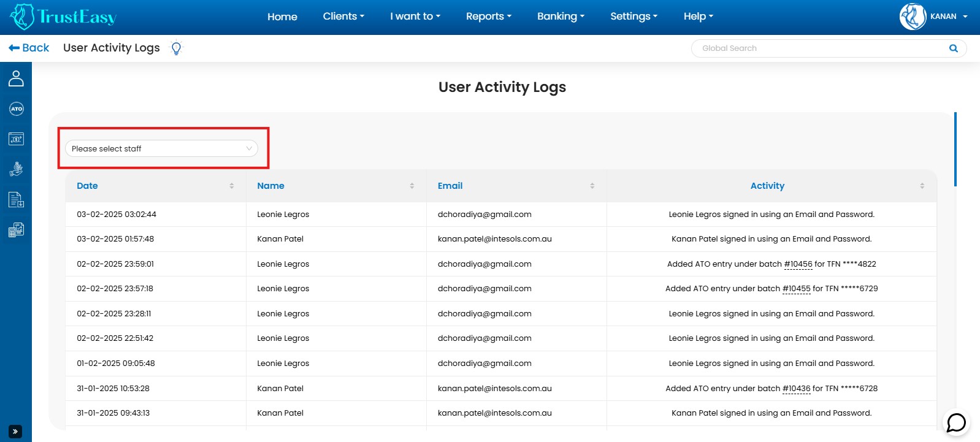Open the ATO sidebar icon
Image resolution: width=980 pixels, height=442 pixels.
click(16, 109)
